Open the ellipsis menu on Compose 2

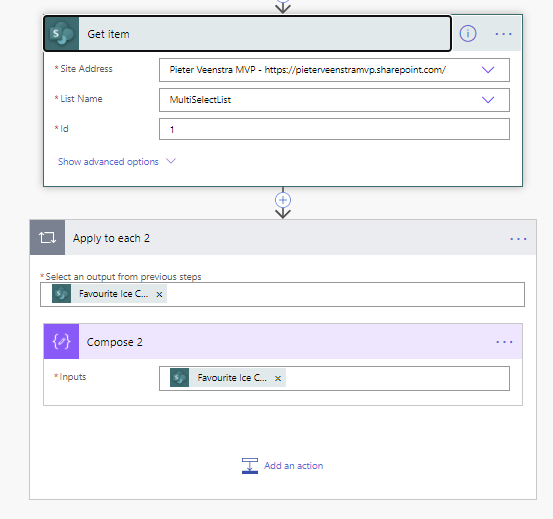click(504, 342)
